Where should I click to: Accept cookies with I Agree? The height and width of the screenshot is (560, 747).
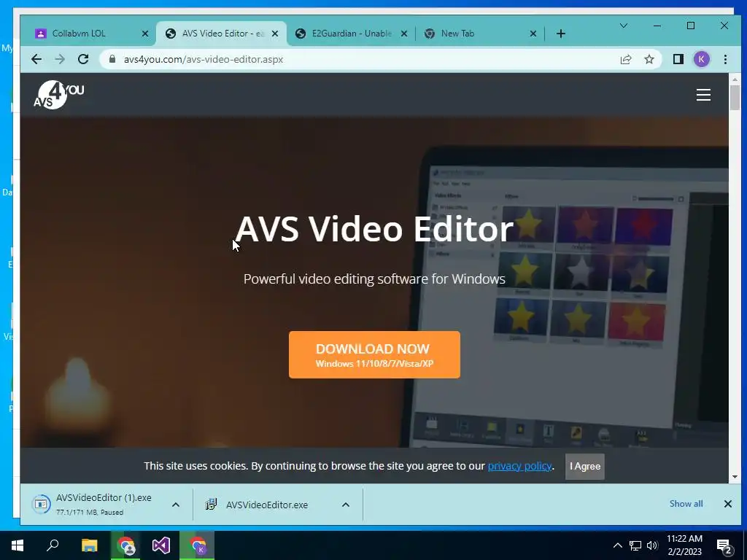point(584,466)
